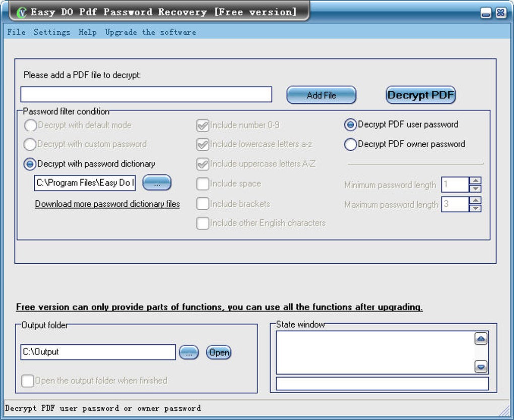Click the Decrypt PDF button
The width and height of the screenshot is (514, 420).
coord(421,95)
